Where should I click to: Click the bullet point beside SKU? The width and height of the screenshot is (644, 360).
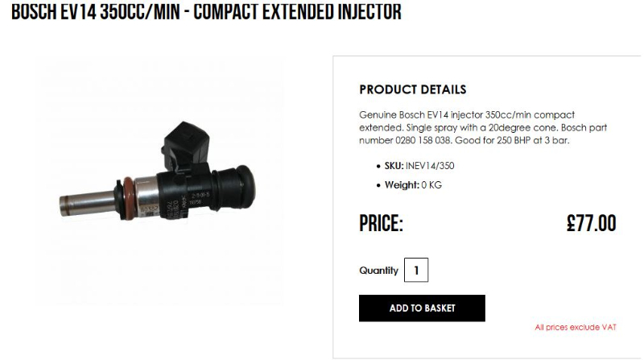[378, 166]
